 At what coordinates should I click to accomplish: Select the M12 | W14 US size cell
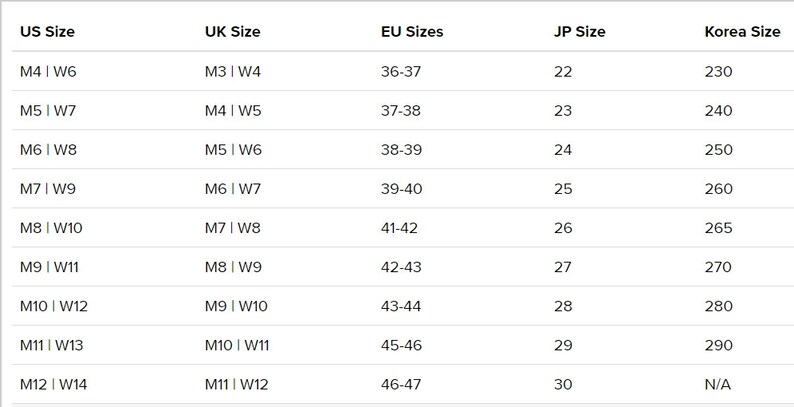(54, 385)
